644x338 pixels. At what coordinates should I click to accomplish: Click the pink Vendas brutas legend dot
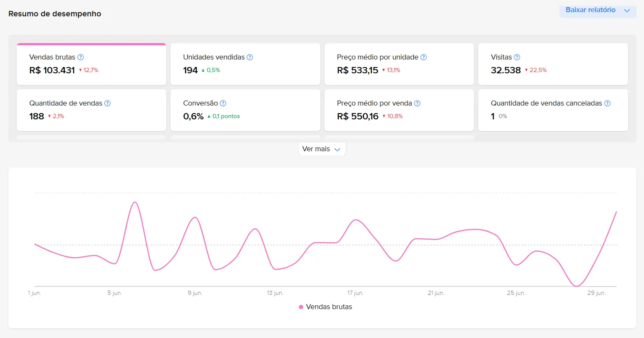(300, 307)
